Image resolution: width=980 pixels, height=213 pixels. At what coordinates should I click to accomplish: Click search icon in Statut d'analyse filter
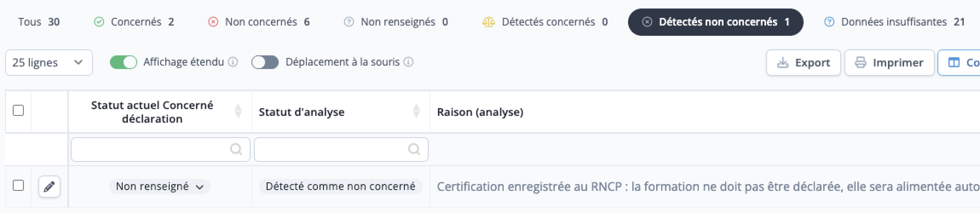(x=414, y=149)
